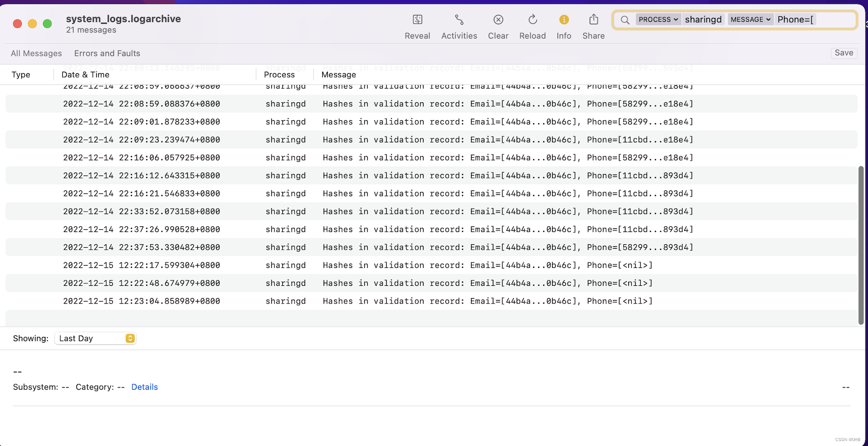Select the log row at 22:09:01.878233
868x446 pixels.
click(x=431, y=122)
